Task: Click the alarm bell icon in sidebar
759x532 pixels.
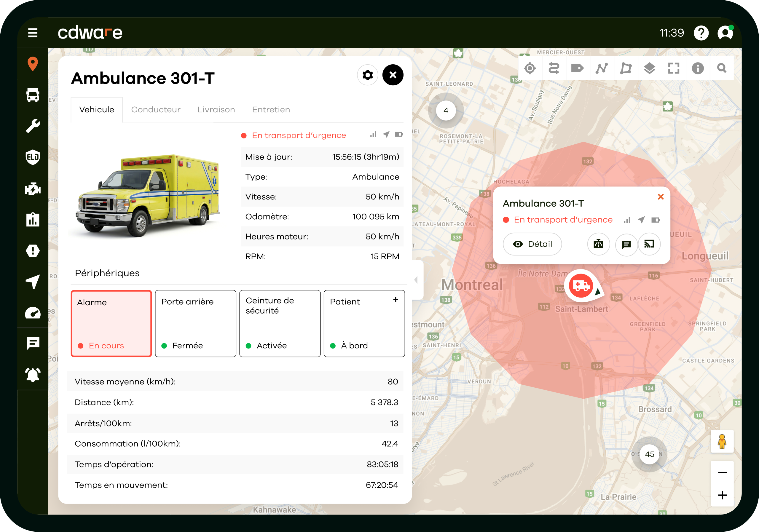Action: pyautogui.click(x=33, y=374)
